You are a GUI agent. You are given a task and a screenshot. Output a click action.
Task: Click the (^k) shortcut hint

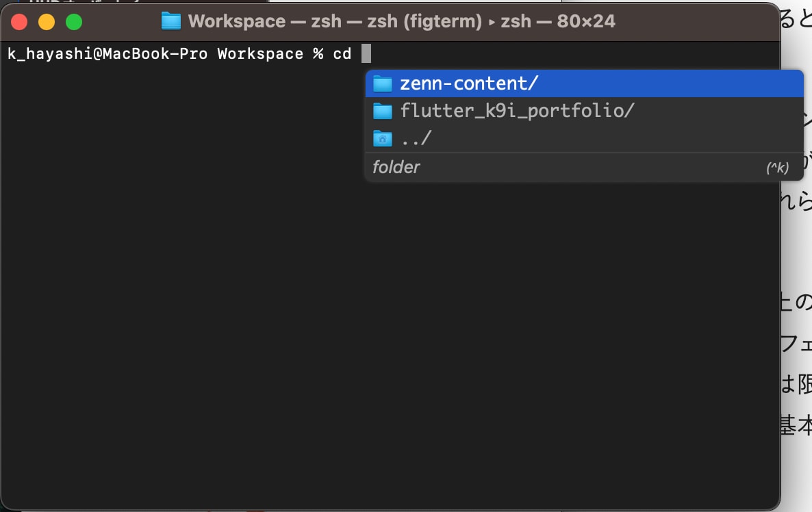pos(777,168)
